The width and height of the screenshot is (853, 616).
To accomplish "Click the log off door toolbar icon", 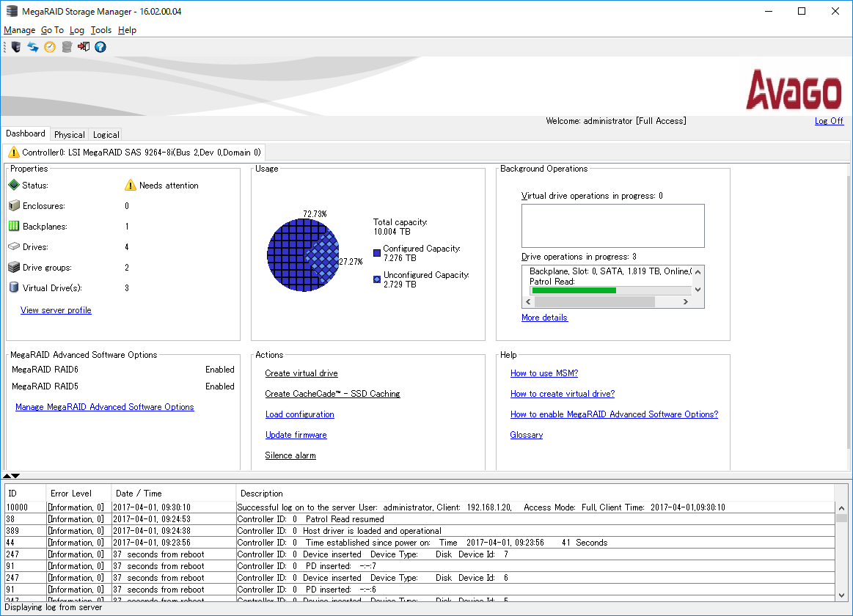I will pos(83,47).
